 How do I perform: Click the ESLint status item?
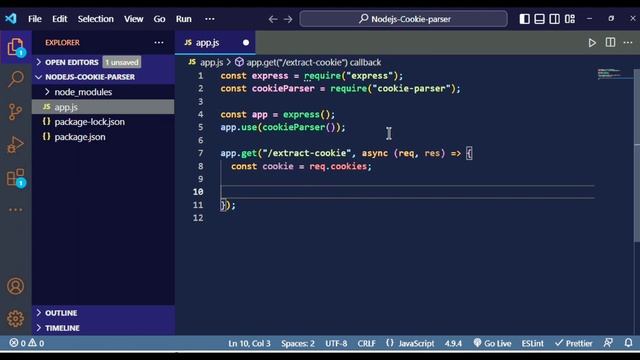(532, 343)
